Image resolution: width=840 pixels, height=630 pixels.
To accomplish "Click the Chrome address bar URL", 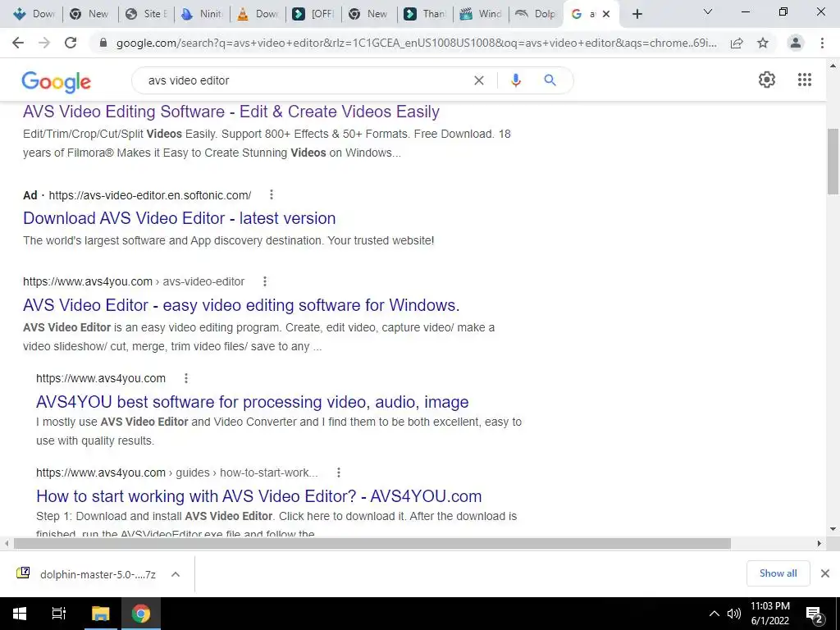I will coord(416,43).
